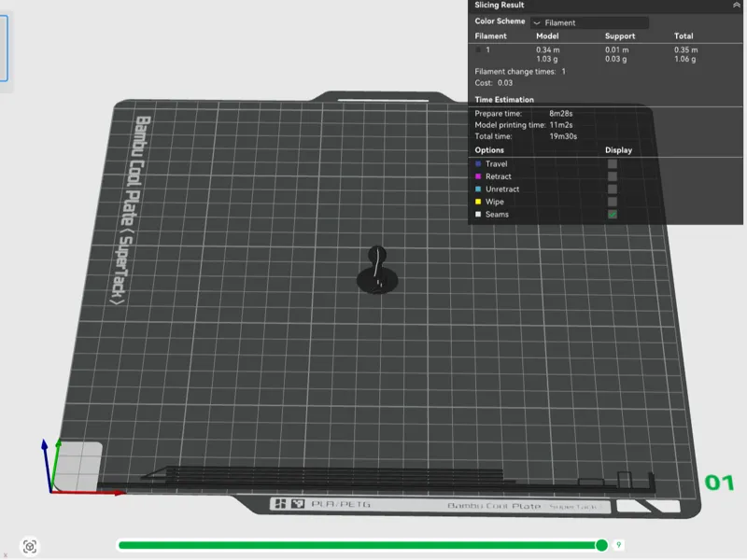This screenshot has height=560, width=747.
Task: Click the slider value field showing 9
Action: click(618, 545)
